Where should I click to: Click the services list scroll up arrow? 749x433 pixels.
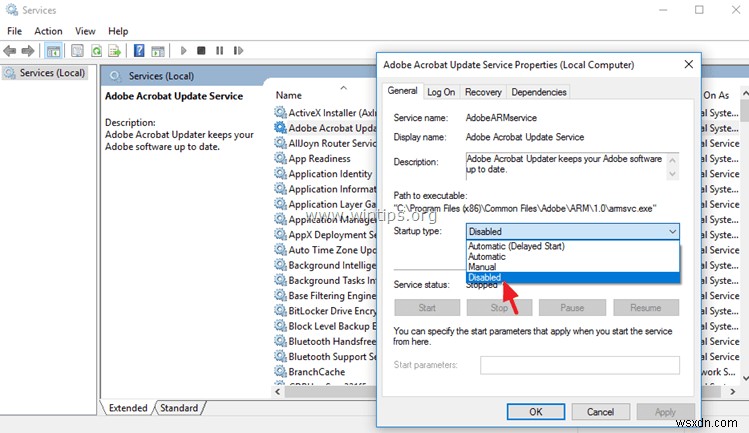pos(744,92)
